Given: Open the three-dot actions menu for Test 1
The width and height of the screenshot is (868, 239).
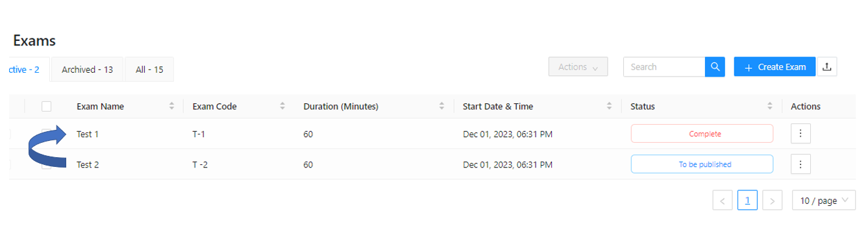Looking at the screenshot, I should [x=800, y=134].
